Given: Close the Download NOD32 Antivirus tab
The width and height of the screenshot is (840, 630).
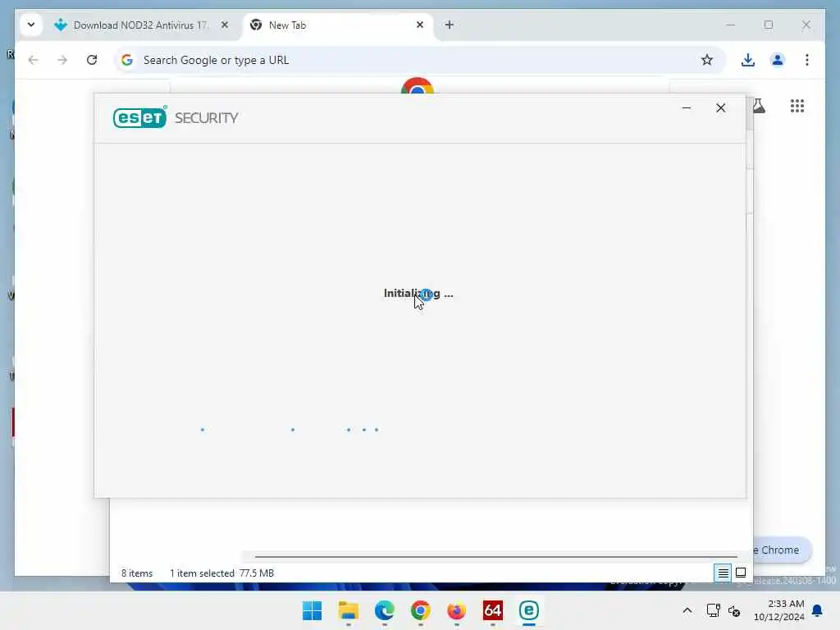Looking at the screenshot, I should click(x=225, y=25).
